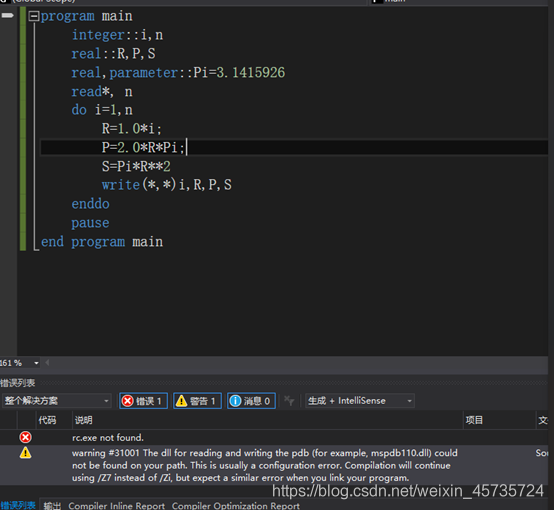Click the 'enddo' keyword in the code
The height and width of the screenshot is (510, 554).
(x=90, y=204)
